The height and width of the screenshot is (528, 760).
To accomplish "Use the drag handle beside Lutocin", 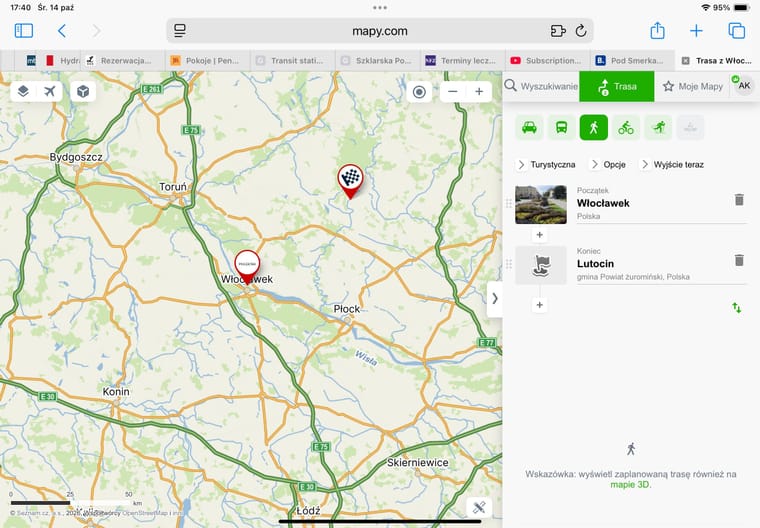I will point(508,264).
